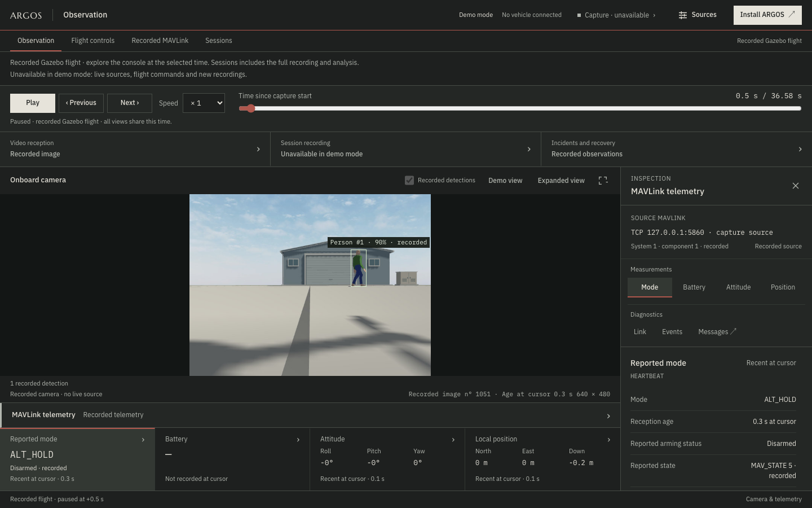The image size is (812, 508).
Task: Open the Battery card chevron
Action: tap(298, 440)
